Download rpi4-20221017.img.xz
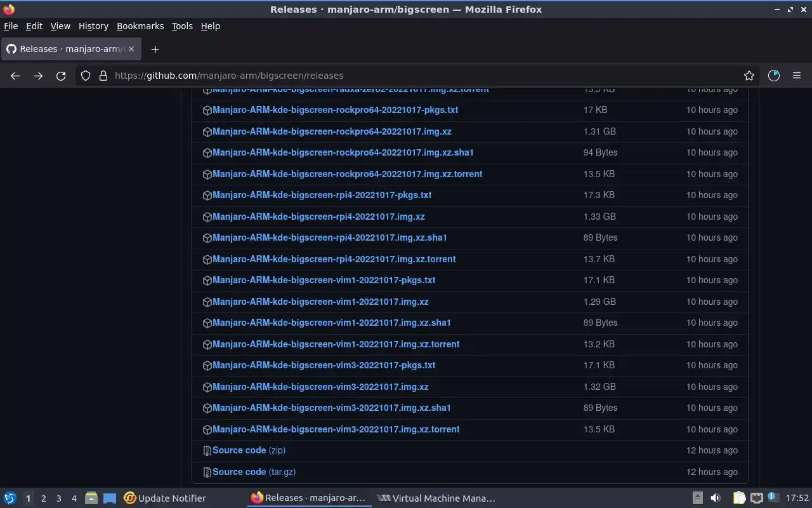The image size is (812, 508). pyautogui.click(x=318, y=217)
